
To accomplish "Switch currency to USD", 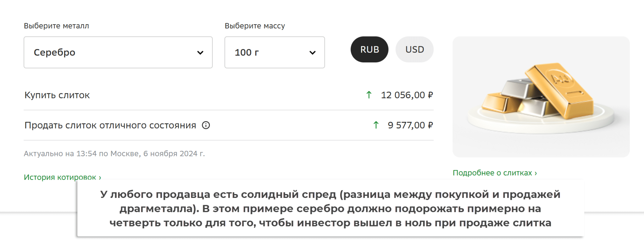I will [x=414, y=49].
